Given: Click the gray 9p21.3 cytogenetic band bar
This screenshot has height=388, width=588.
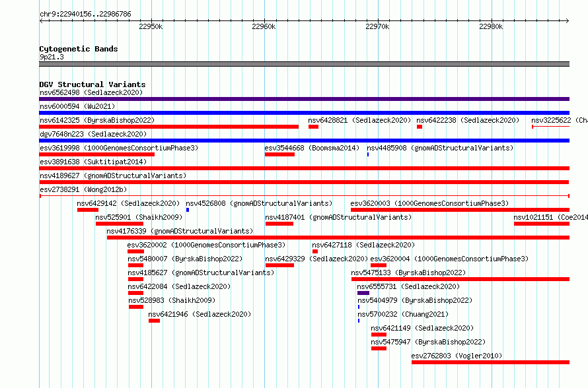Looking at the screenshot, I should (304, 64).
